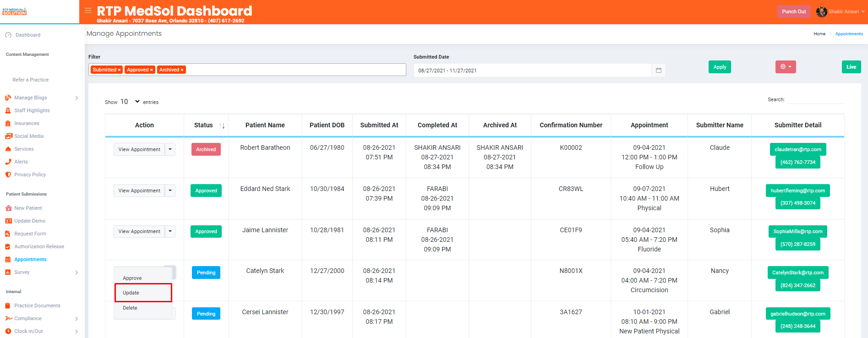Click the Manage Blogs feed icon
This screenshot has width=868, height=338.
pyautogui.click(x=8, y=98)
